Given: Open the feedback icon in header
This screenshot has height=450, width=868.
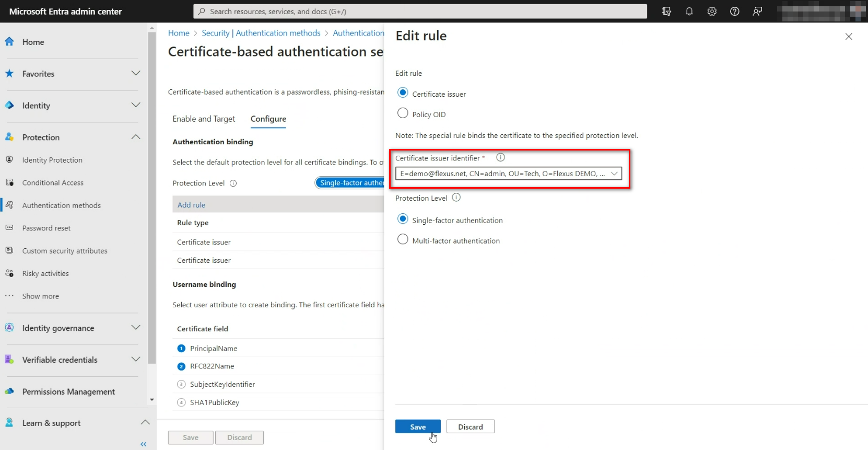Looking at the screenshot, I should point(757,11).
